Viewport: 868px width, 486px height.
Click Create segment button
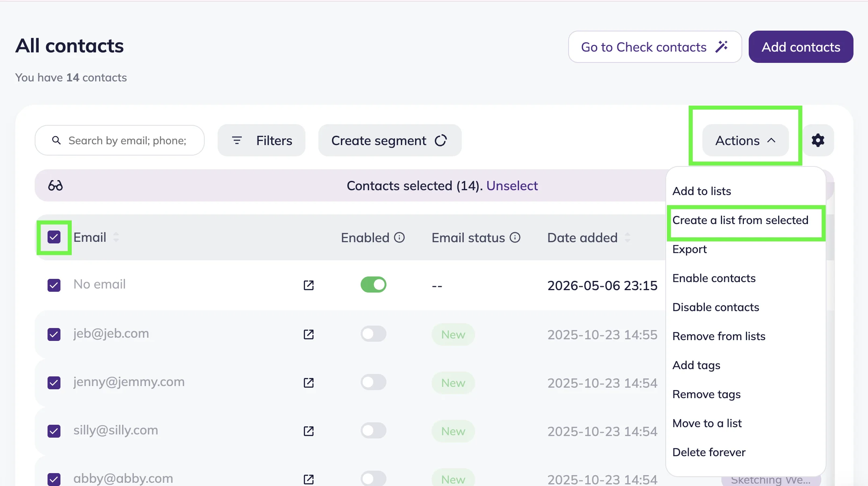tap(390, 140)
